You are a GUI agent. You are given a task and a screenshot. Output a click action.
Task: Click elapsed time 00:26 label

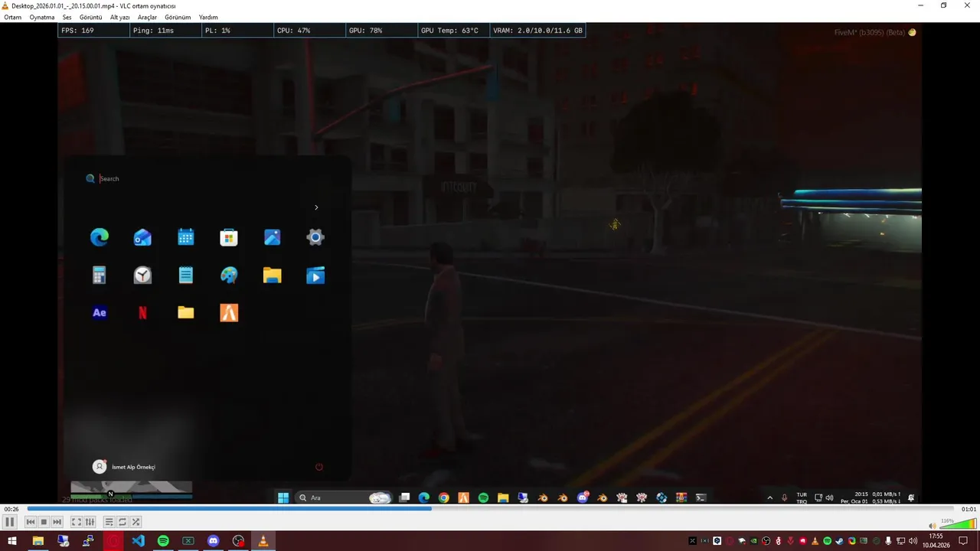click(11, 509)
